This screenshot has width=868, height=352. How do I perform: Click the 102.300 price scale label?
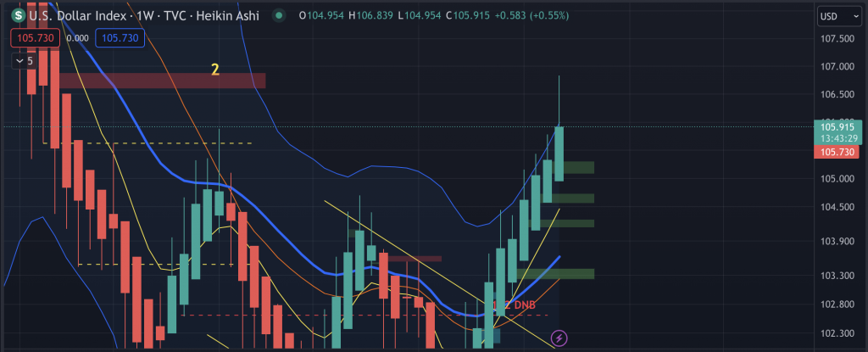pyautogui.click(x=838, y=333)
